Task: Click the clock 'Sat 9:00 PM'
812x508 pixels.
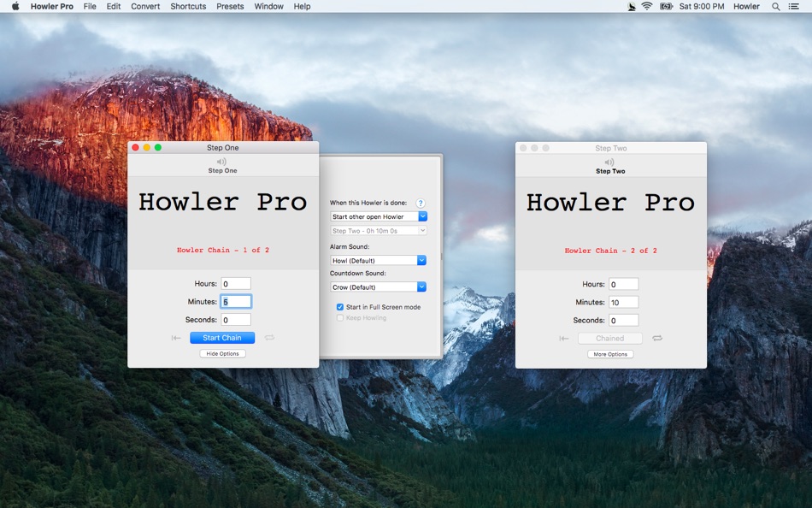Action: point(702,6)
